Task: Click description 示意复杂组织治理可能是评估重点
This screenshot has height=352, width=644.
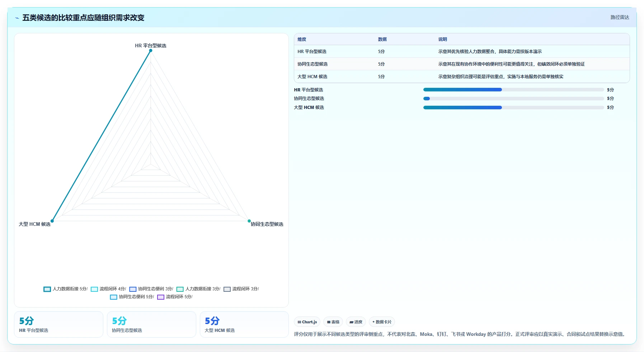Action: coord(500,77)
